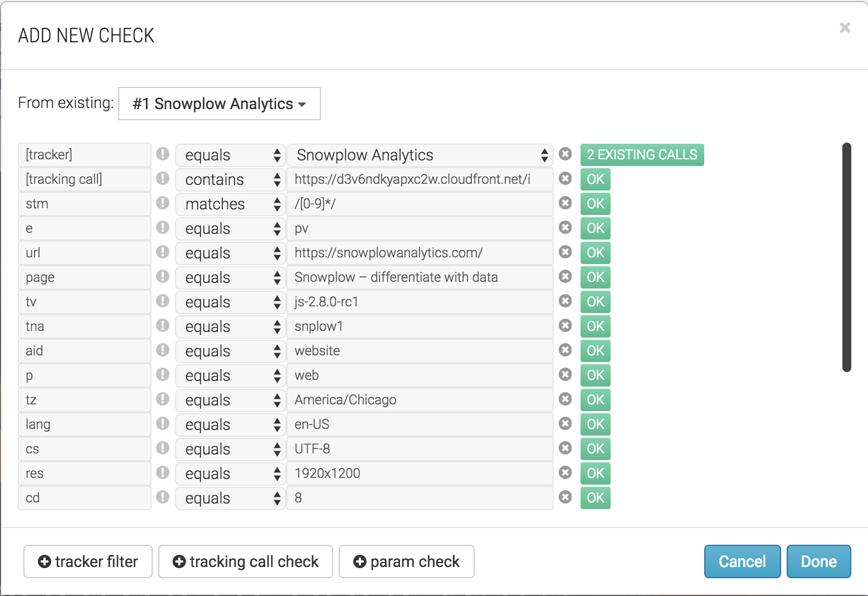The image size is (868, 596).
Task: Remove the url row via its x icon
Action: tap(565, 252)
